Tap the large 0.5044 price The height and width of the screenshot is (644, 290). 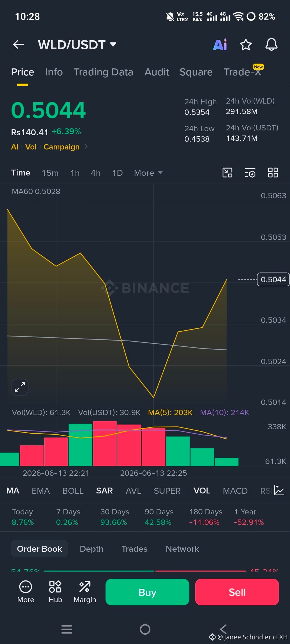coord(48,110)
